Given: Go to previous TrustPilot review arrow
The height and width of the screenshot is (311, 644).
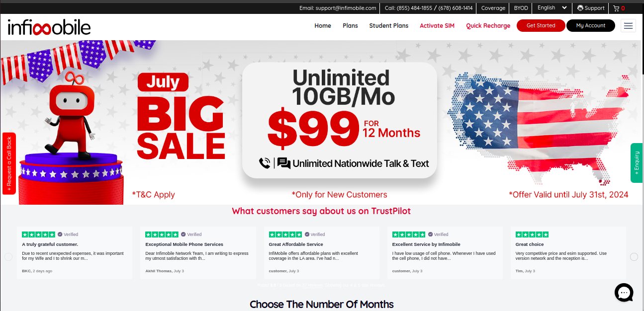Looking at the screenshot, I should 8,257.
